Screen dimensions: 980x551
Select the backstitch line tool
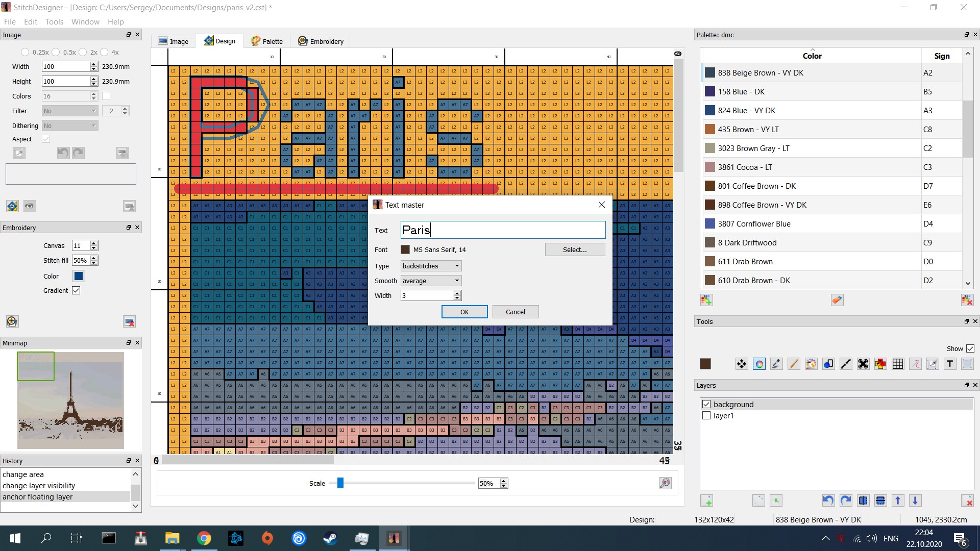click(x=845, y=364)
